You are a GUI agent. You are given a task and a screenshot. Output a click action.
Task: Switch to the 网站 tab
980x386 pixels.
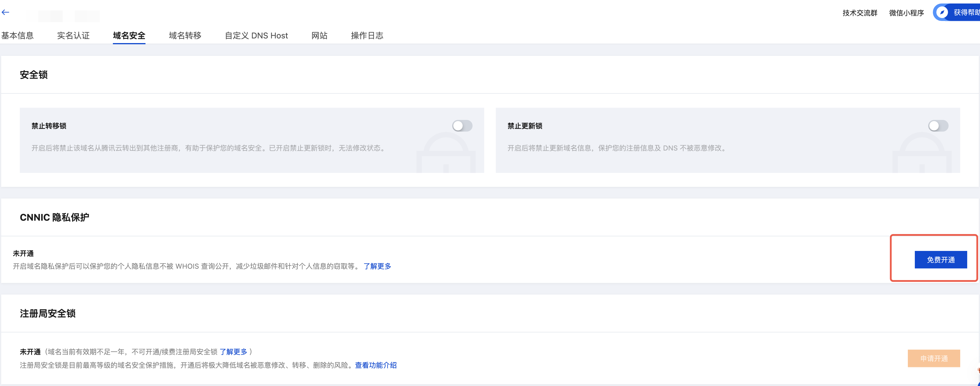319,36
